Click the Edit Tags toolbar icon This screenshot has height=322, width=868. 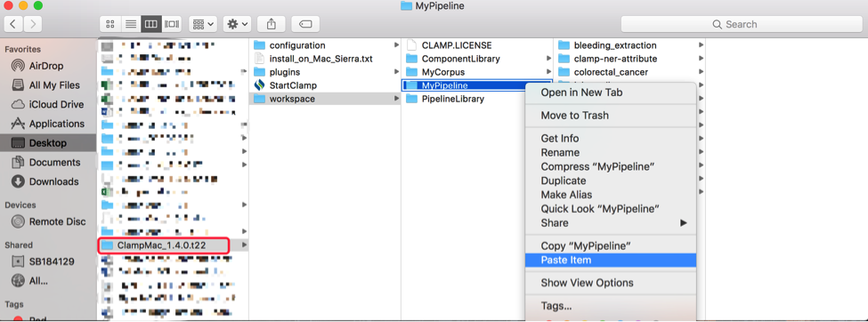pos(305,24)
